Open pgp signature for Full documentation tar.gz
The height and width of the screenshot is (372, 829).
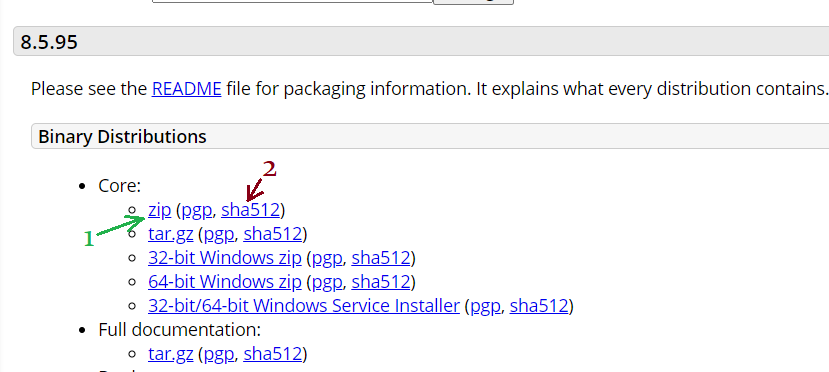pos(219,355)
